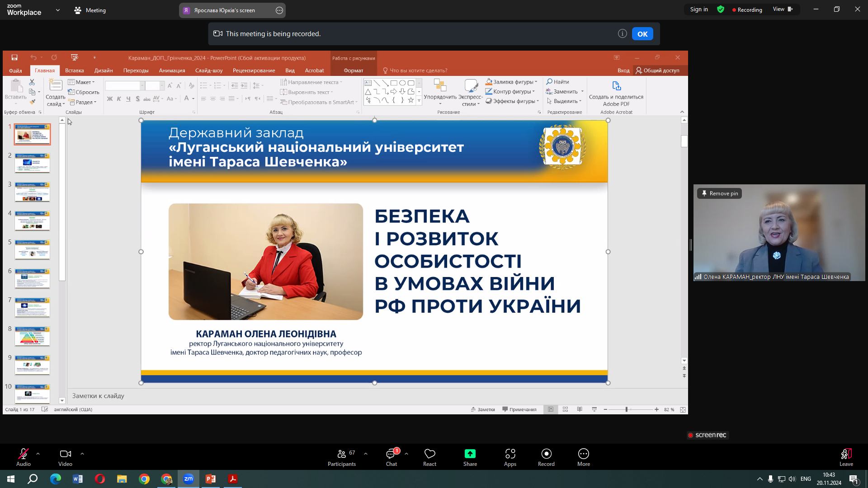Expand the audio options arrow
This screenshot has width=868, height=488.
[x=38, y=453]
